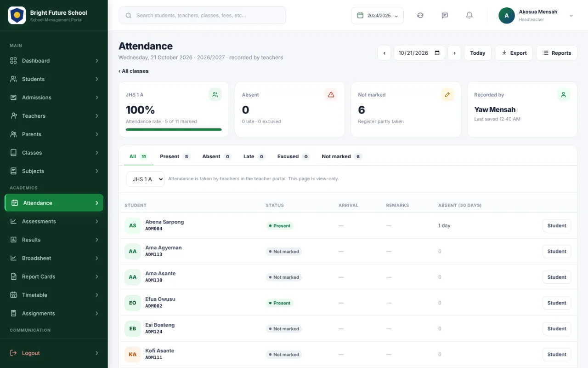Click the Subjects icon in sidebar

13,171
